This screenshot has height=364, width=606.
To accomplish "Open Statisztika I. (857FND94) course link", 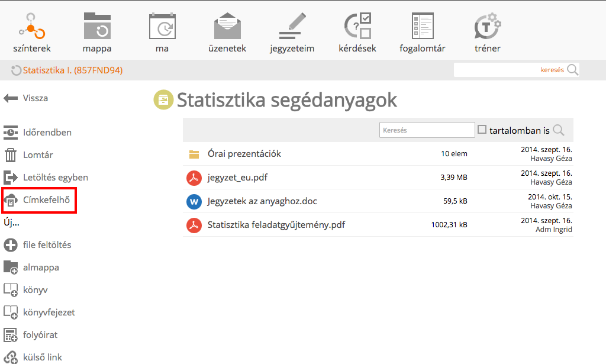I will click(x=72, y=70).
